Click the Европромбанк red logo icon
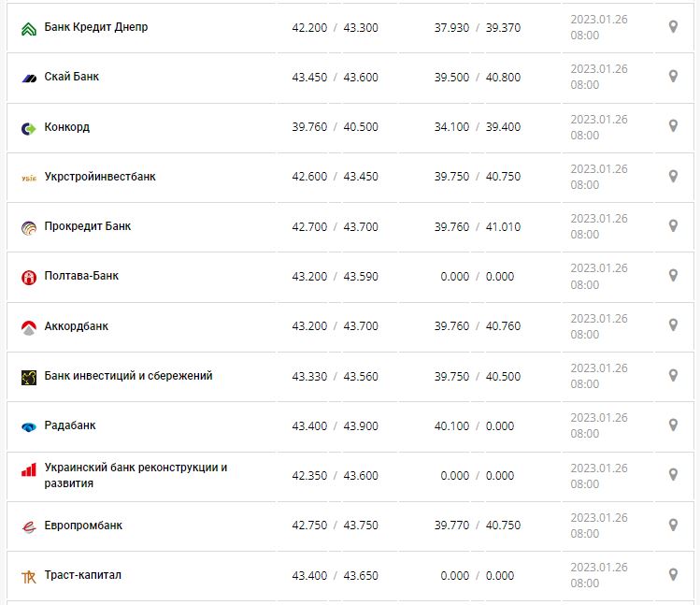Viewport: 700px width, 605px height. pyautogui.click(x=29, y=526)
